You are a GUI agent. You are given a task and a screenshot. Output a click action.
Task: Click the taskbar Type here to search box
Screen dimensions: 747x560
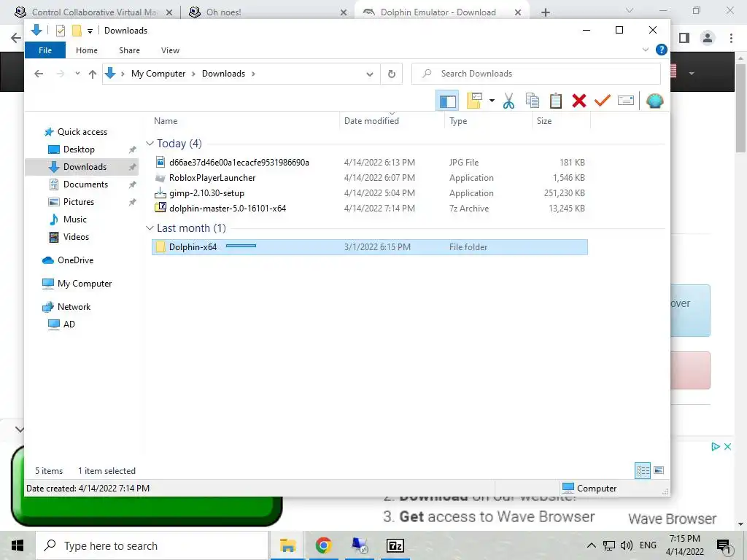tap(152, 545)
